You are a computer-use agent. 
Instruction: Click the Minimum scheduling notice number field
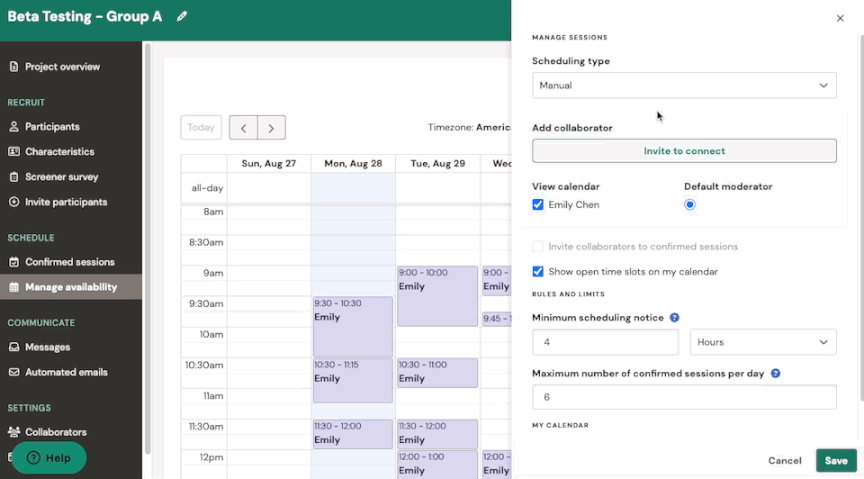click(x=605, y=342)
